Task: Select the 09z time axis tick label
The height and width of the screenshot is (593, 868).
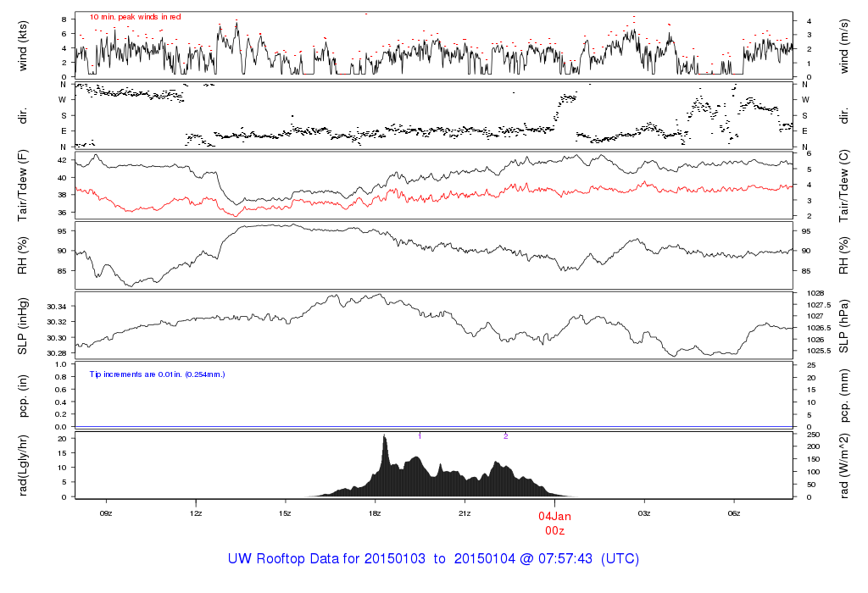Action: click(x=106, y=513)
